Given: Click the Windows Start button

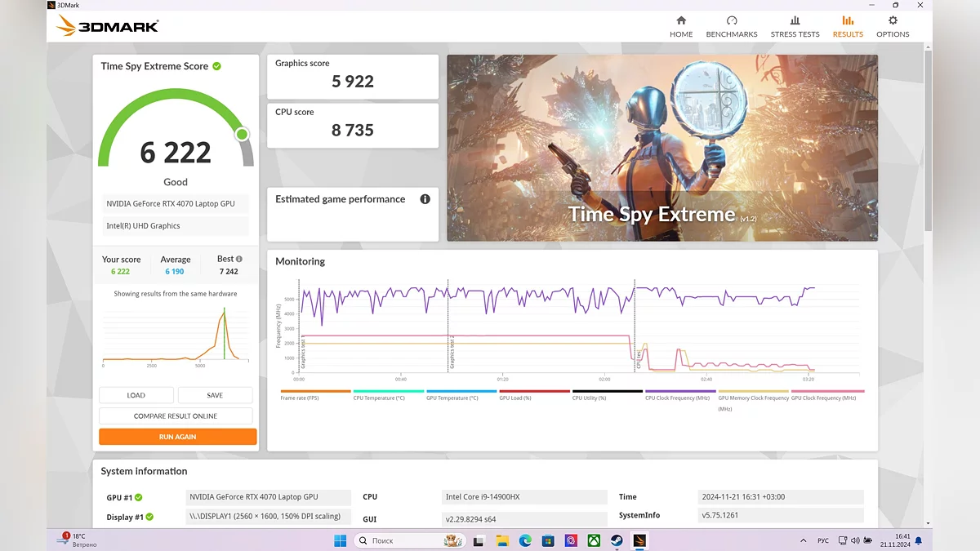Looking at the screenshot, I should [x=341, y=540].
